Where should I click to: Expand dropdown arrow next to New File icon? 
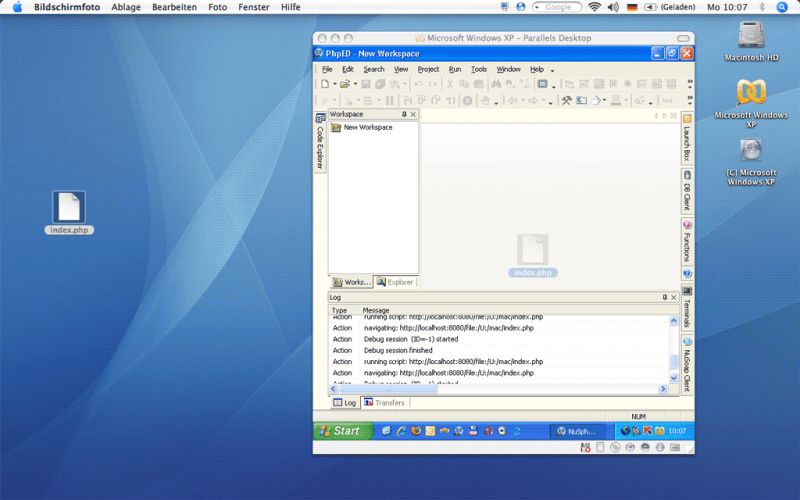[x=334, y=84]
